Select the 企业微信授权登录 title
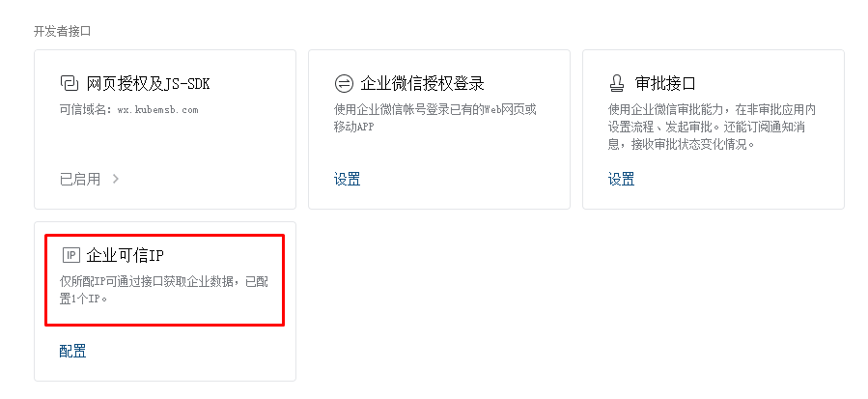The height and width of the screenshot is (399, 868). click(422, 84)
